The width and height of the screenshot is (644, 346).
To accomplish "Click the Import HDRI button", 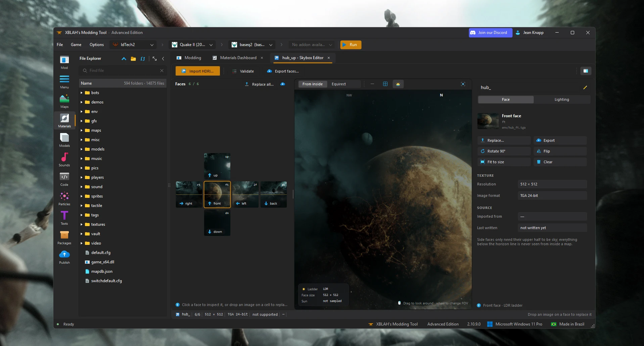I will pos(197,71).
